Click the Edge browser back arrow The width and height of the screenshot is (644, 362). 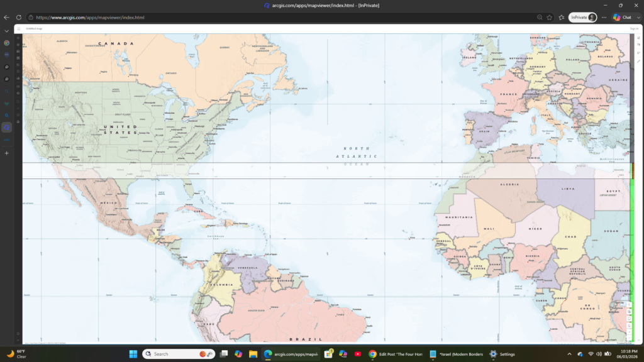pyautogui.click(x=6, y=17)
